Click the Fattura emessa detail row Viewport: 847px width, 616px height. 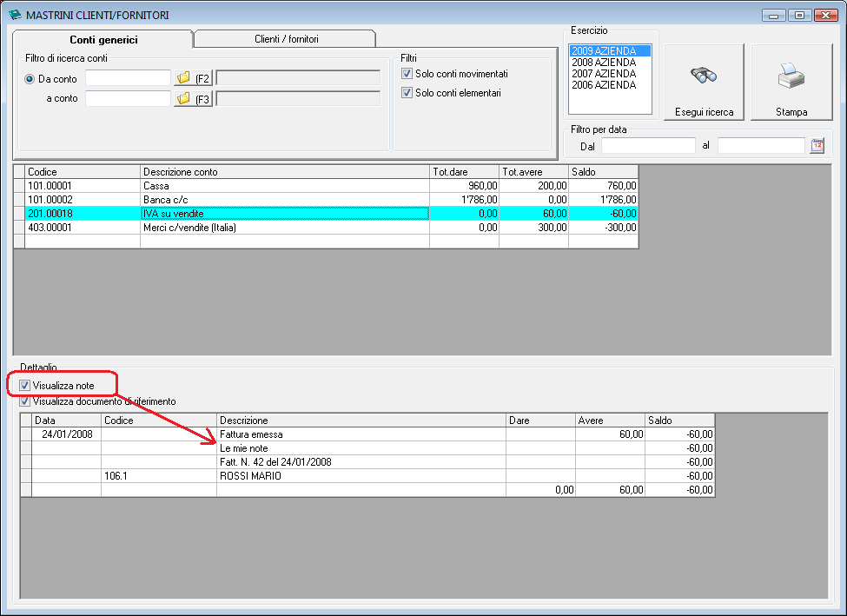click(367, 434)
